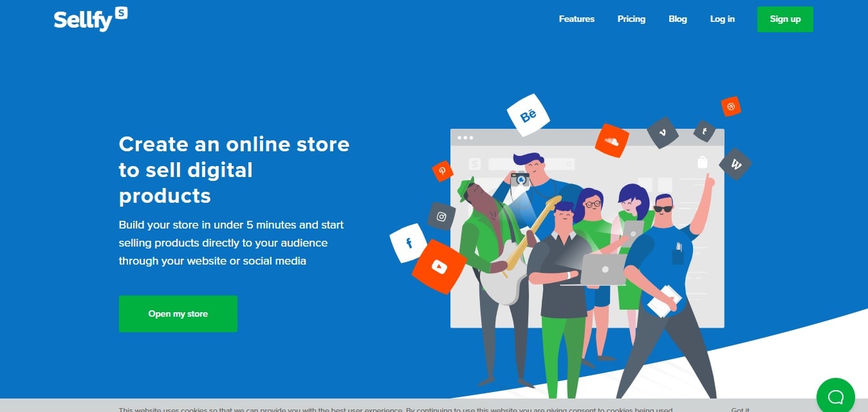Screen dimensions: 868x412
Task: Click the WordPress icon tile
Action: tap(735, 165)
